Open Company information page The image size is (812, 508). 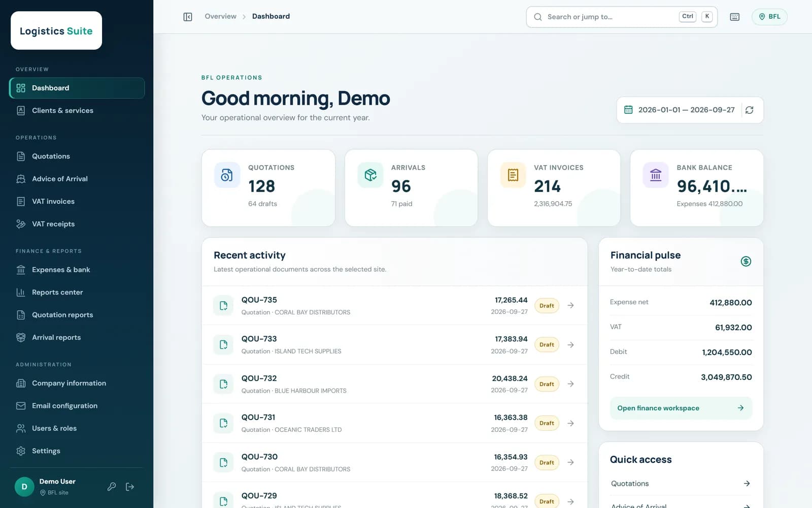click(x=77, y=383)
